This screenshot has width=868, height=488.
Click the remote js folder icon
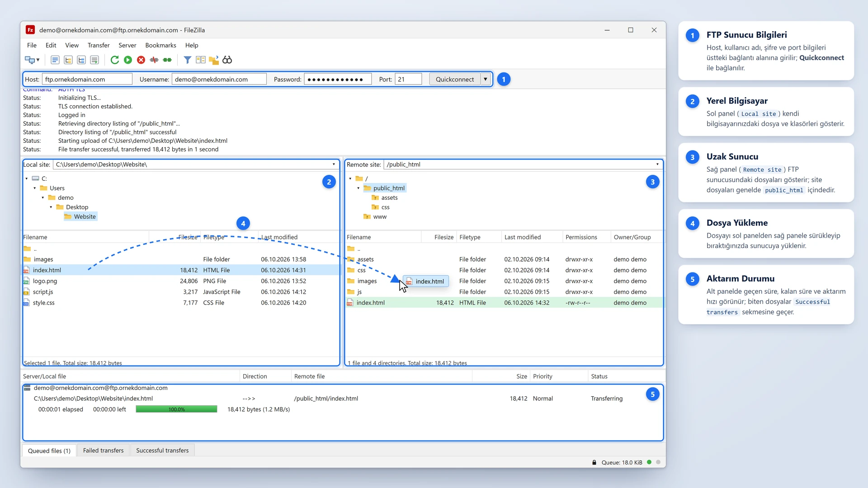(x=351, y=292)
